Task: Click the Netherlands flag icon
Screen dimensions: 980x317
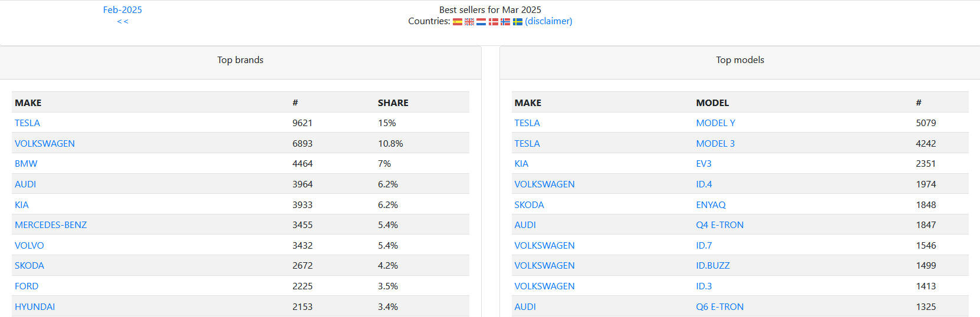Action: pos(481,22)
